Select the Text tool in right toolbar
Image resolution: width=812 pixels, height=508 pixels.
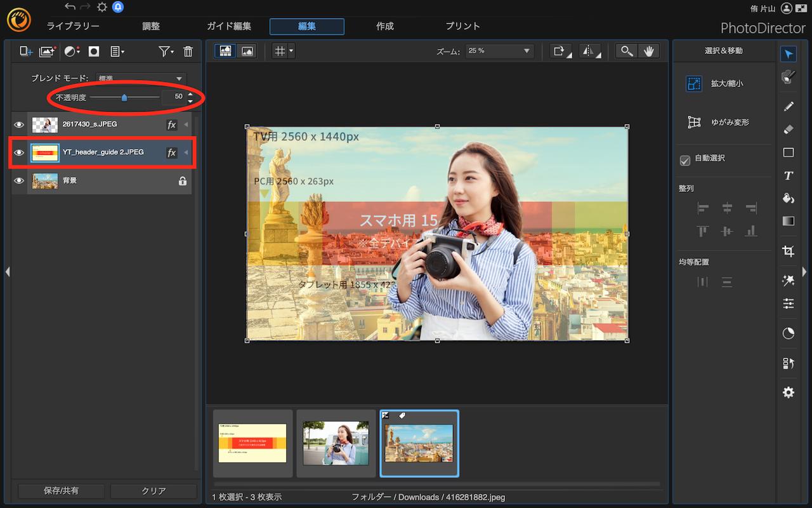[789, 176]
